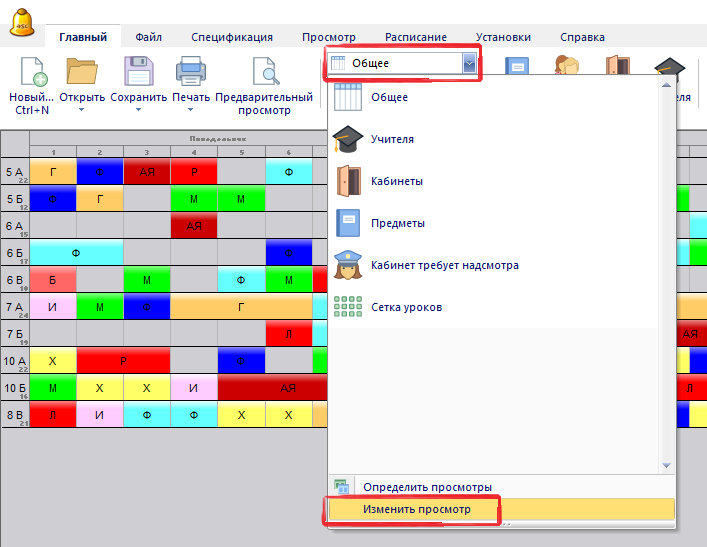This screenshot has height=547, width=707.
Task: Select Сетка уроков grid view
Action: point(406,307)
